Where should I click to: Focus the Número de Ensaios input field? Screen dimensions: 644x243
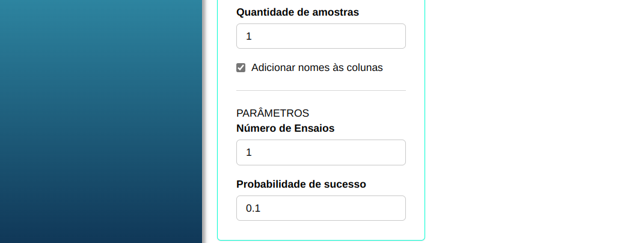point(320,152)
